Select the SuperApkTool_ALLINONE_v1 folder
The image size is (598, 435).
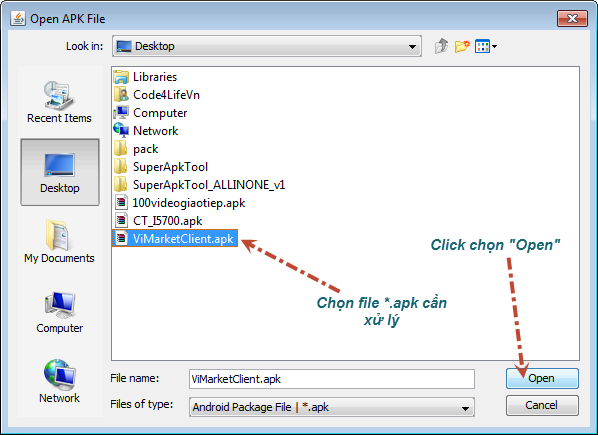coord(199,185)
